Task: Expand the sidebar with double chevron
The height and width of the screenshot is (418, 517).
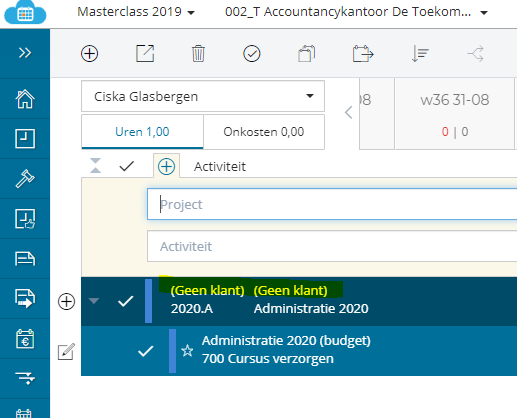Action: pos(25,53)
